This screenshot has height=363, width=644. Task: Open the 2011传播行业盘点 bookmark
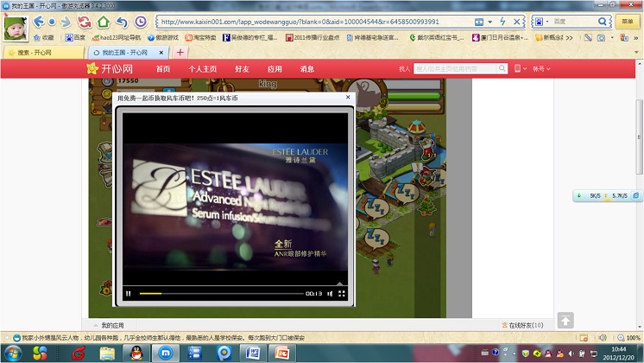(x=313, y=37)
